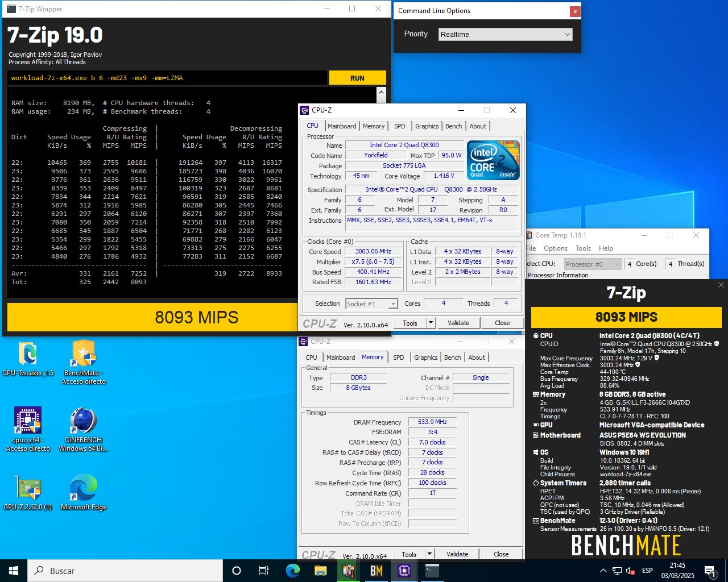Switch to BenchMate BM taskbar icon

pyautogui.click(x=376, y=571)
